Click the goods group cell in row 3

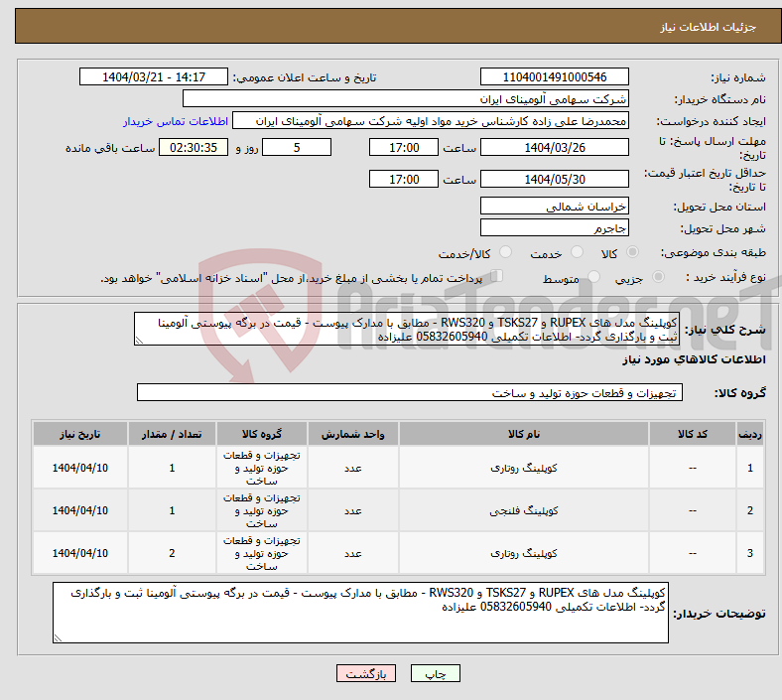pos(261,553)
